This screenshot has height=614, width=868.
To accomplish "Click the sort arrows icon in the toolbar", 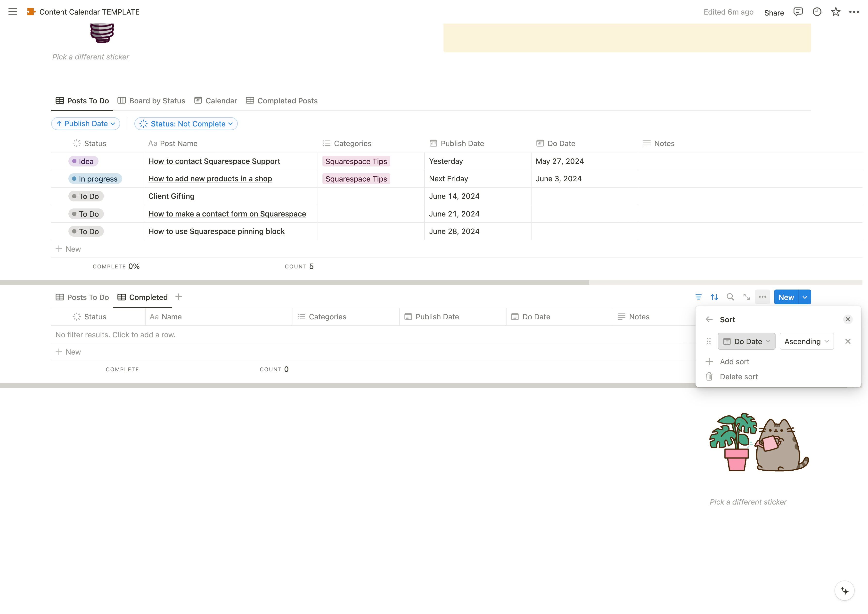I will [714, 297].
